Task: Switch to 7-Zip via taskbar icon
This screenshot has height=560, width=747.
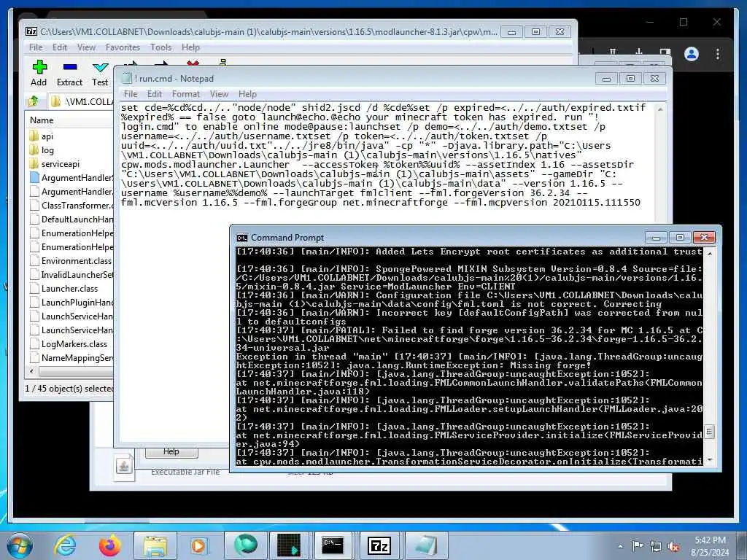Action: click(x=379, y=545)
